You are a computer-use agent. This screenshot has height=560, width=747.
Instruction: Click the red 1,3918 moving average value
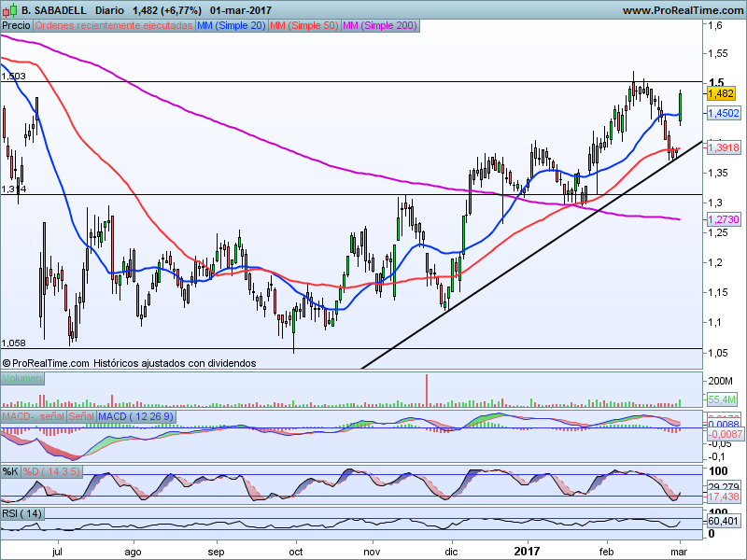click(723, 147)
